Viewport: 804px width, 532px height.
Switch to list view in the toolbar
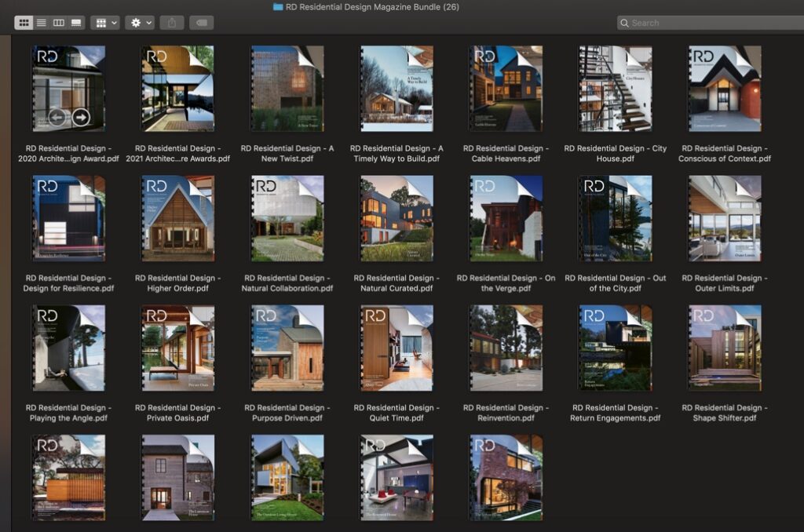coord(41,22)
